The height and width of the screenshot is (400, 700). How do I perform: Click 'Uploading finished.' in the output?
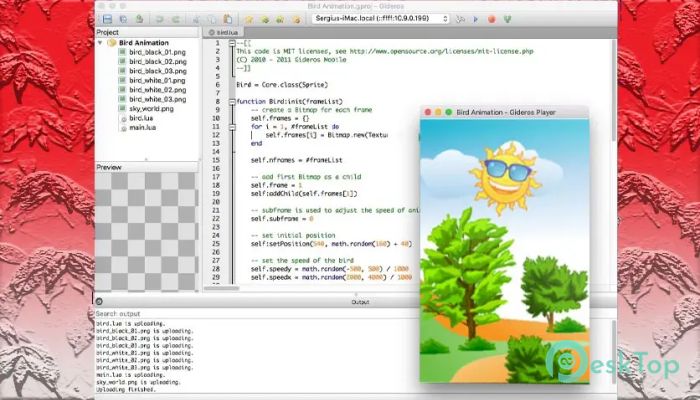point(126,390)
